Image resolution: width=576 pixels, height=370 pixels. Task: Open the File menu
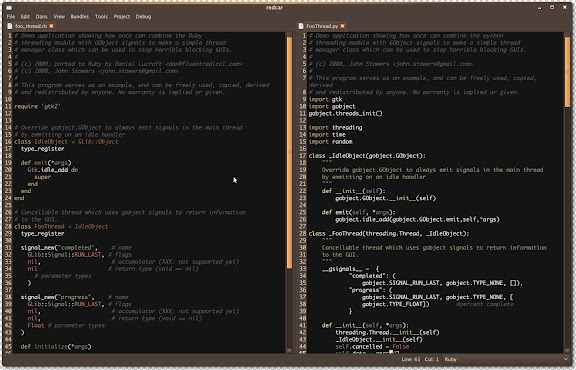11,17
